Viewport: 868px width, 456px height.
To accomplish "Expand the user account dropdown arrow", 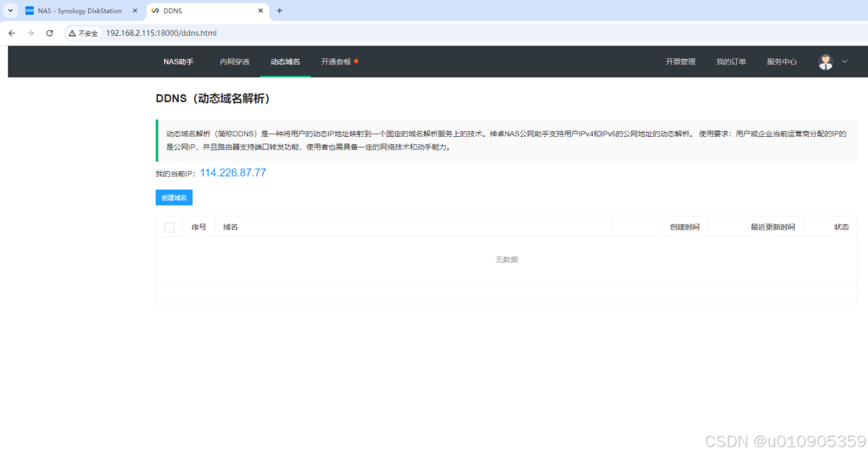I will (x=845, y=62).
